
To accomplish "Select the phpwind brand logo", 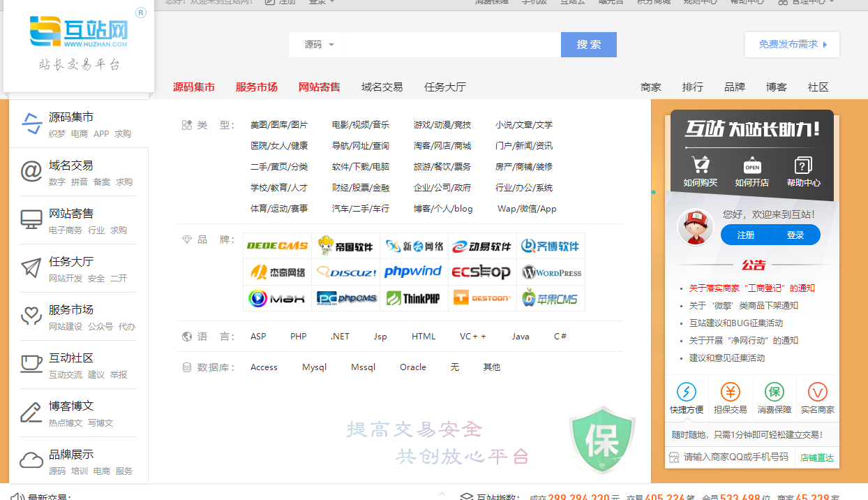I will [414, 272].
